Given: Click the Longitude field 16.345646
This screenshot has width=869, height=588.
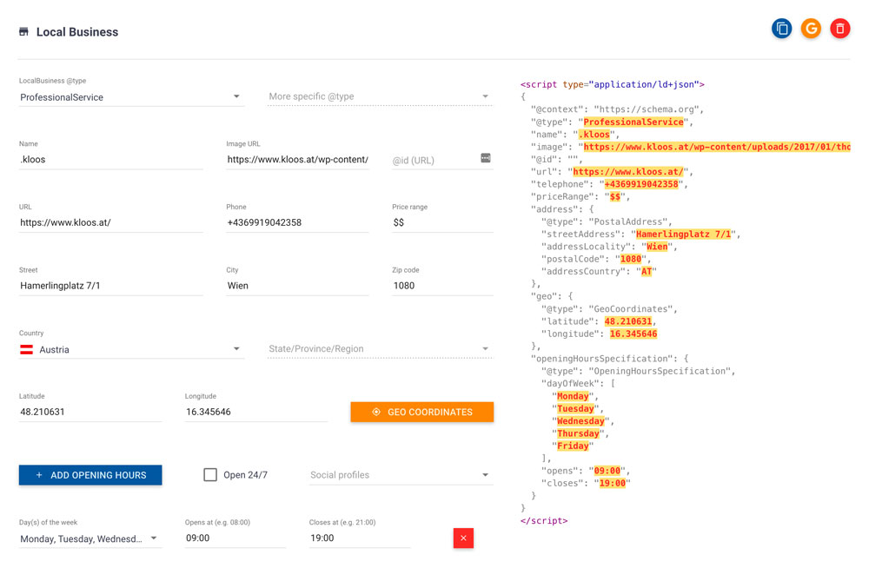Looking at the screenshot, I should coord(256,412).
